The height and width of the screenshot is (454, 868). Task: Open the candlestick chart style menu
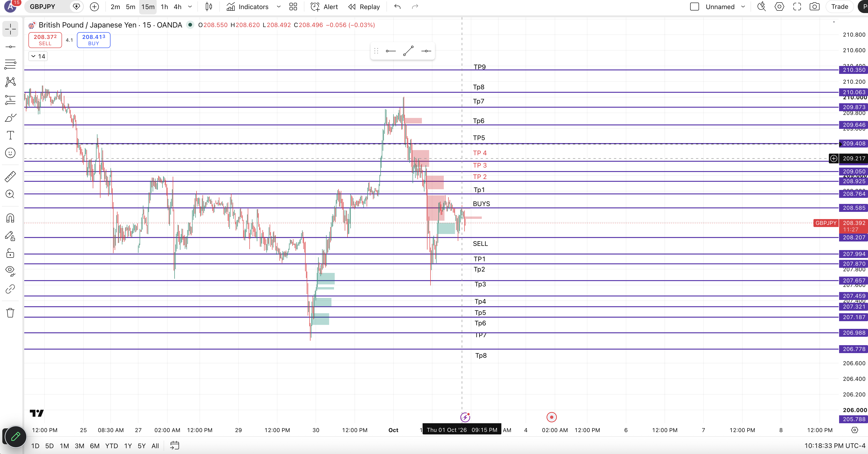[209, 7]
